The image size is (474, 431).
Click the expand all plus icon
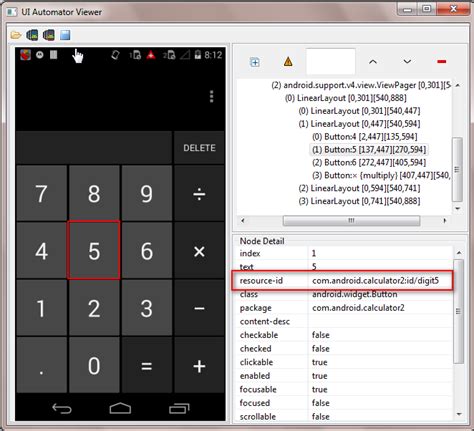255,62
